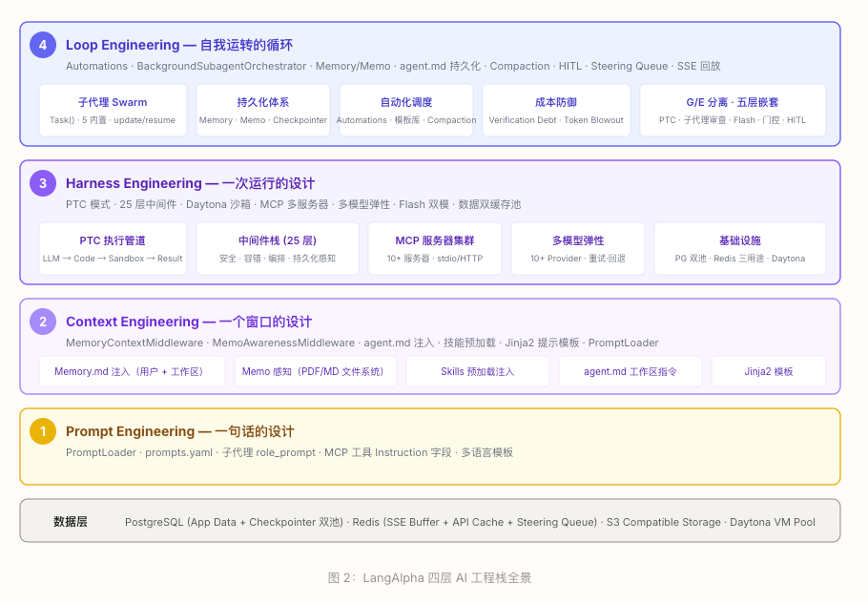Click the Context Engineering heading
The image size is (868, 604).
(x=189, y=322)
